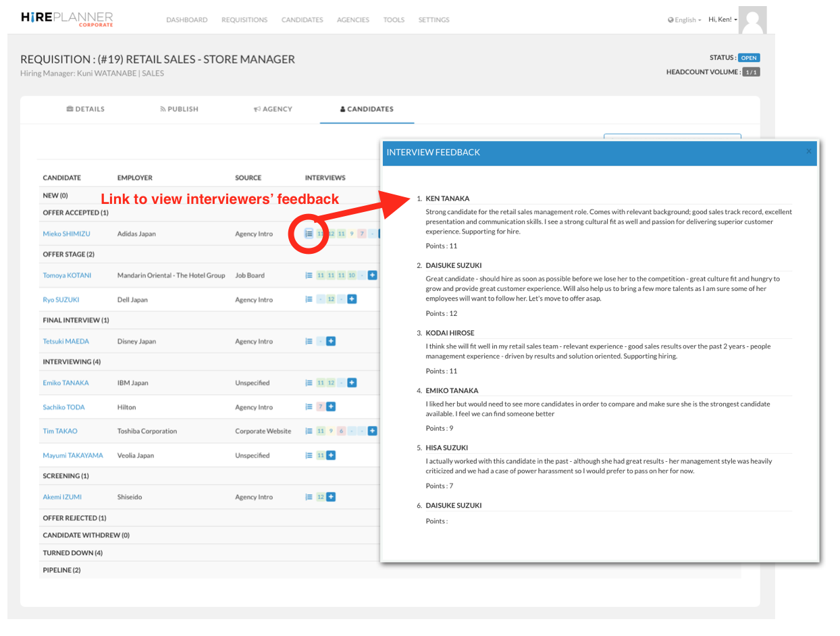Screen dimensions: 840x636
Task: Open feedback list icon for Mieko SHIMIZU
Action: point(309,234)
